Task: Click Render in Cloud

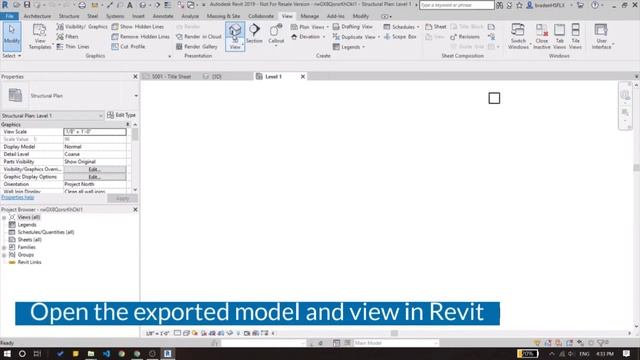Action: [198, 37]
